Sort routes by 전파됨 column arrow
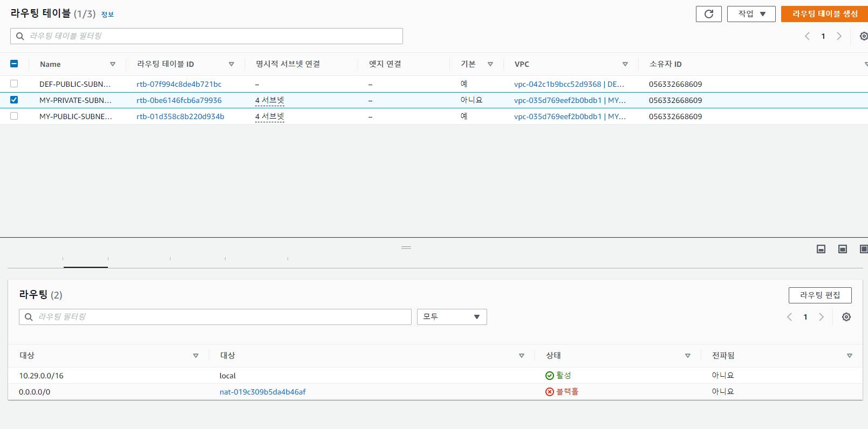Viewport: 868px width, 429px height. (850, 356)
